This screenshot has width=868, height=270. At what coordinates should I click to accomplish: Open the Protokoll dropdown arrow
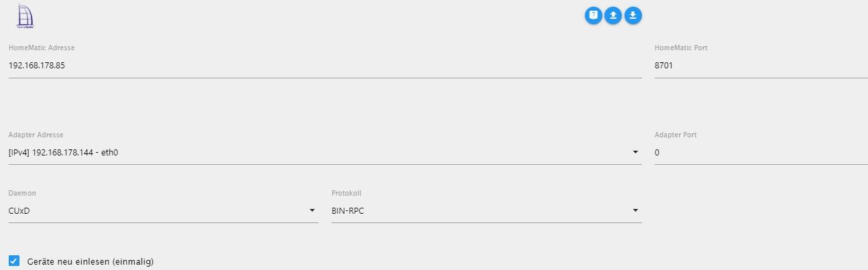click(635, 210)
